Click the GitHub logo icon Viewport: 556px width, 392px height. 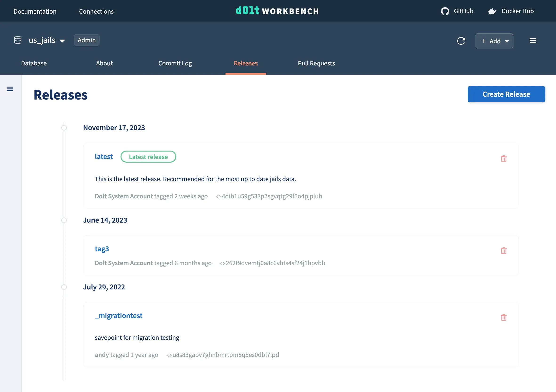(x=445, y=11)
